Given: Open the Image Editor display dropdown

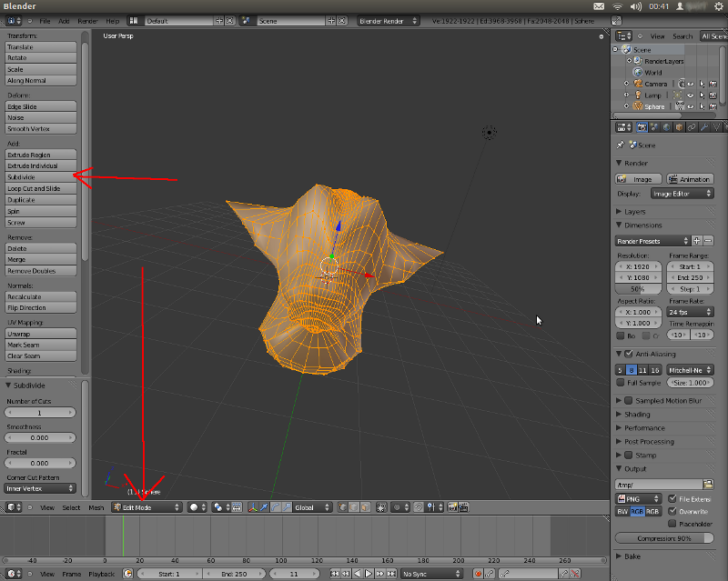Looking at the screenshot, I should 680,194.
